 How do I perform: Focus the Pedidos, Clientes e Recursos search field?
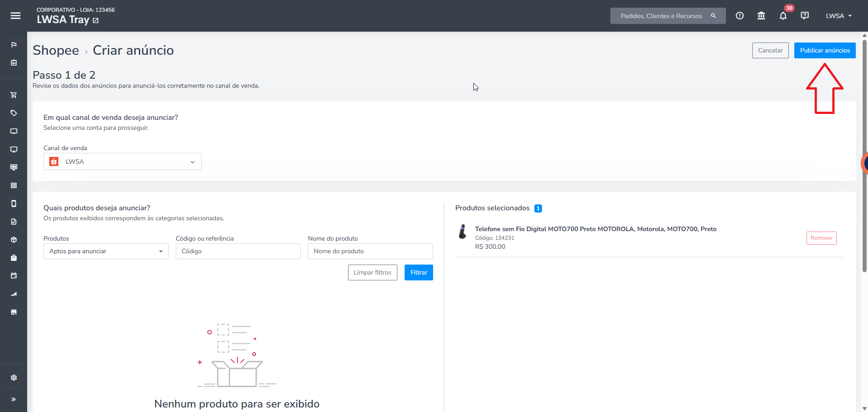pyautogui.click(x=668, y=16)
